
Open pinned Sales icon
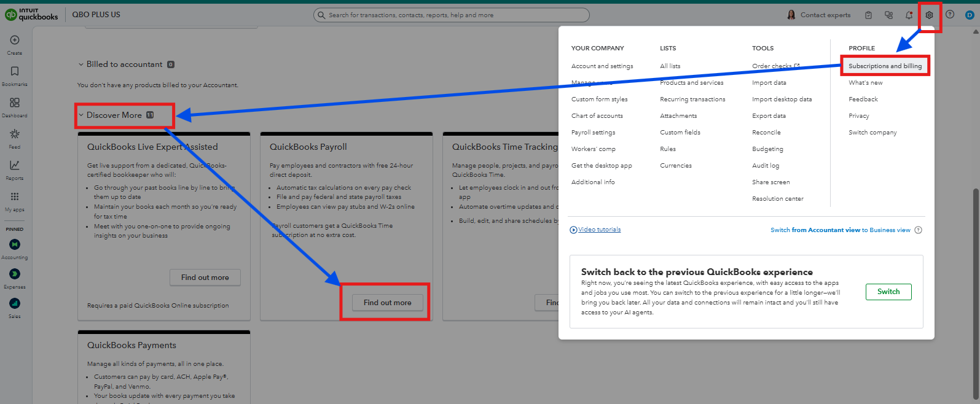(x=15, y=303)
